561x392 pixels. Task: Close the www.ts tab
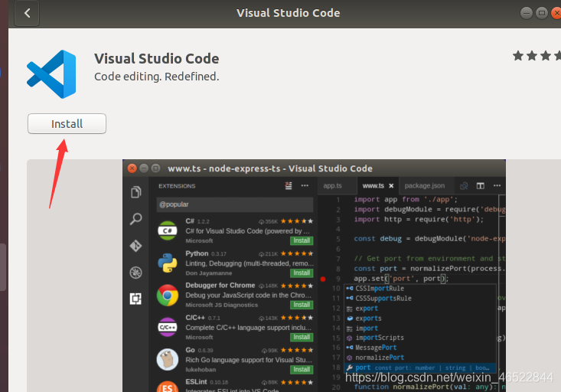pos(391,186)
